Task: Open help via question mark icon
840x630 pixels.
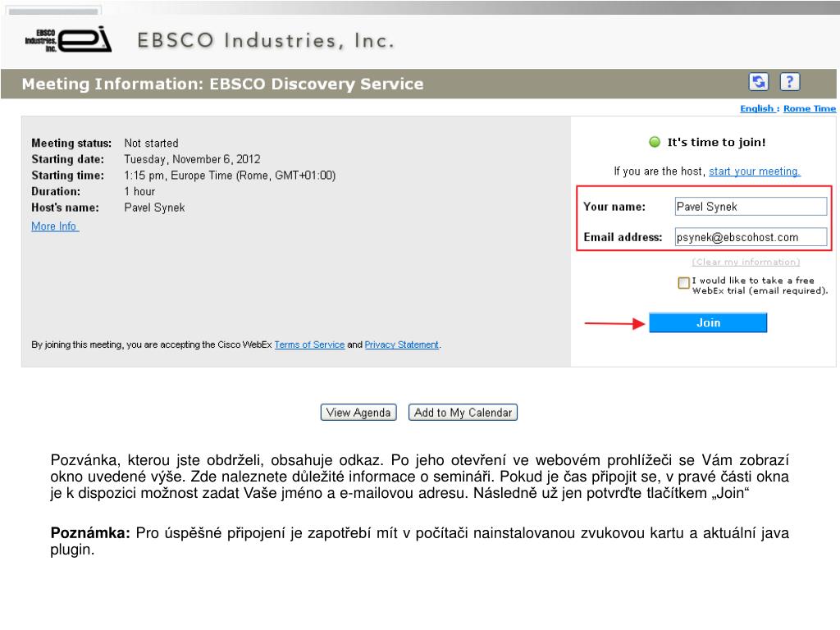Action: [x=790, y=82]
